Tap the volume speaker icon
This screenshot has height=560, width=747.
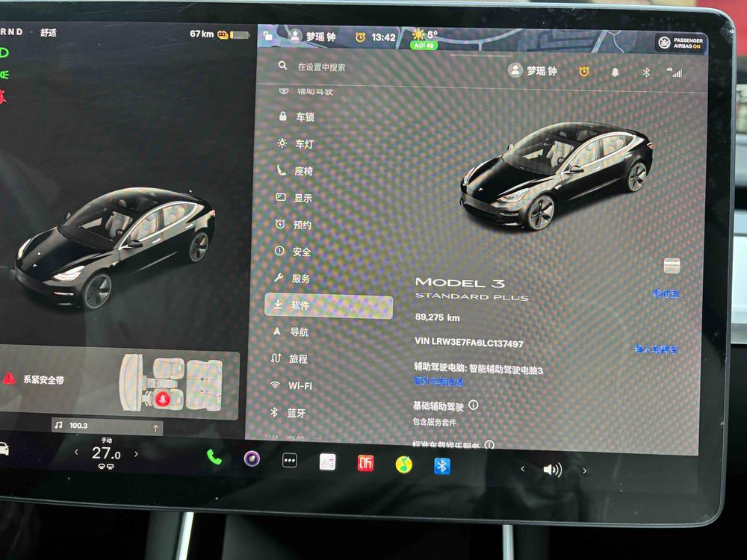click(x=553, y=470)
